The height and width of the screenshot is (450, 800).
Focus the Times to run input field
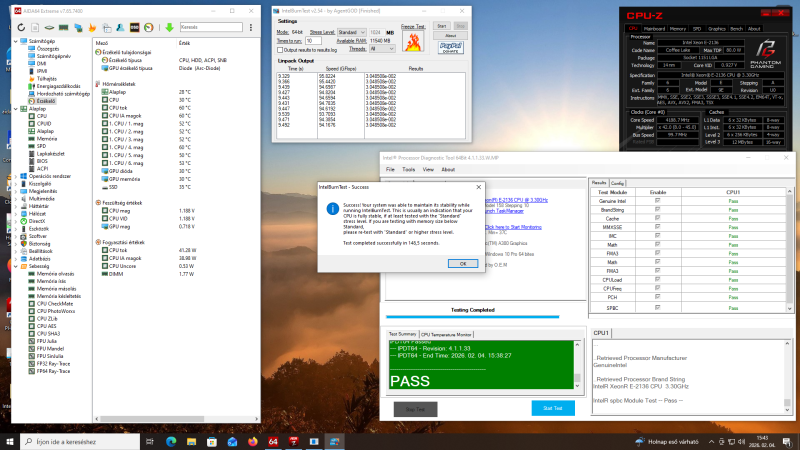[x=313, y=41]
